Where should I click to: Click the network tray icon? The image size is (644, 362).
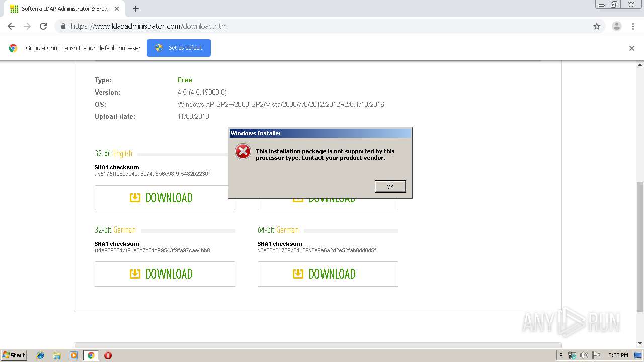[572, 355]
